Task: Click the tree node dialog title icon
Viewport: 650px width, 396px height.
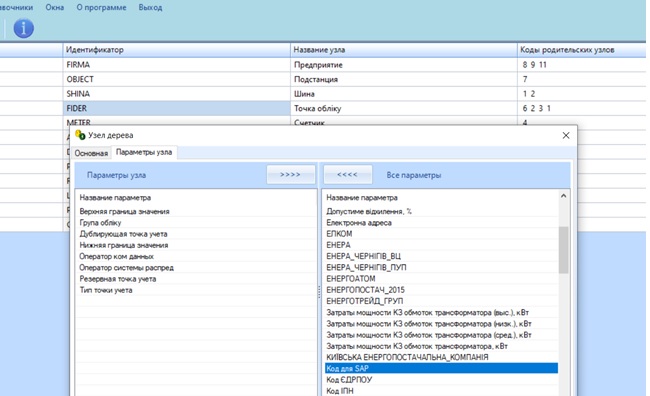Action: coord(80,135)
